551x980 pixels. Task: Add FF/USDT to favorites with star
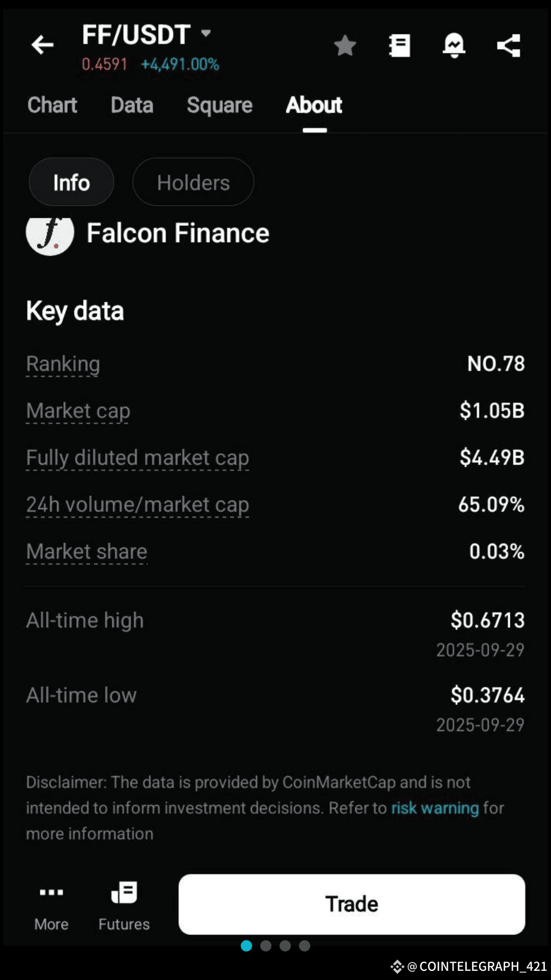(345, 46)
